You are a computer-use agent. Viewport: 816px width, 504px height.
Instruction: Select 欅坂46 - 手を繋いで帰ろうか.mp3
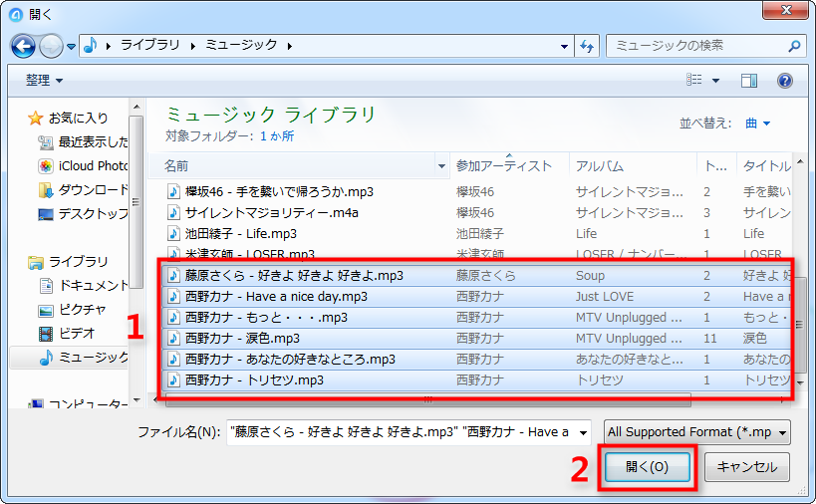coord(279,192)
